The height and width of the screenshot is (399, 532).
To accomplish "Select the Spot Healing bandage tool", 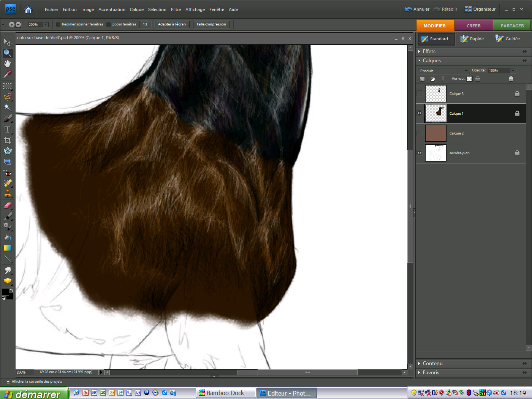I will point(7,183).
